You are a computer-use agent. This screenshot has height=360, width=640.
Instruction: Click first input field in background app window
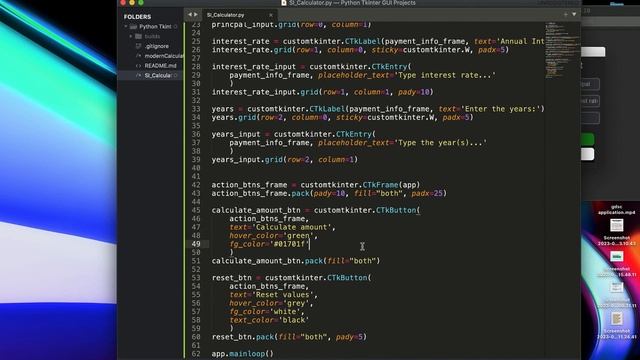590,84
